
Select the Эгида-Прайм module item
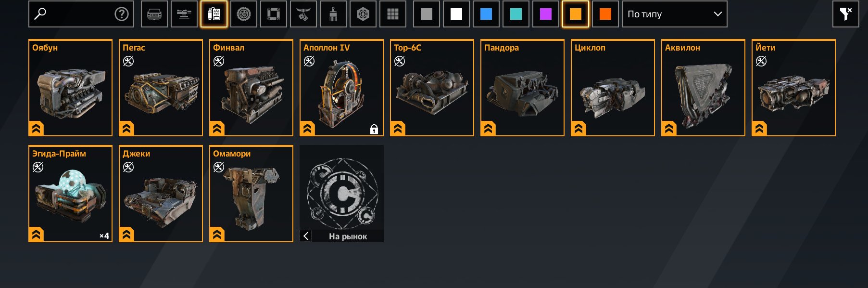pyautogui.click(x=70, y=194)
